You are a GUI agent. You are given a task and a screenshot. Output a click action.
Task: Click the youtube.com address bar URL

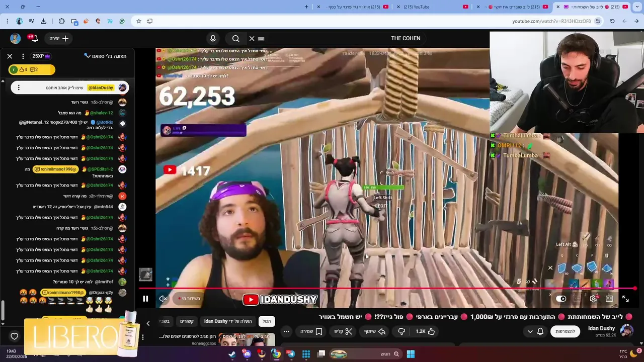(x=551, y=21)
